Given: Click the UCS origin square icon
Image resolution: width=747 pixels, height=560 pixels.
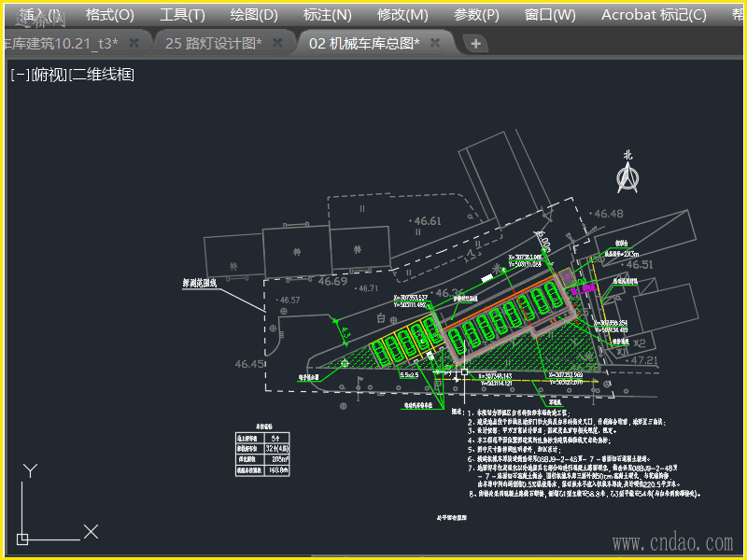Looking at the screenshot, I should click(x=22, y=539).
